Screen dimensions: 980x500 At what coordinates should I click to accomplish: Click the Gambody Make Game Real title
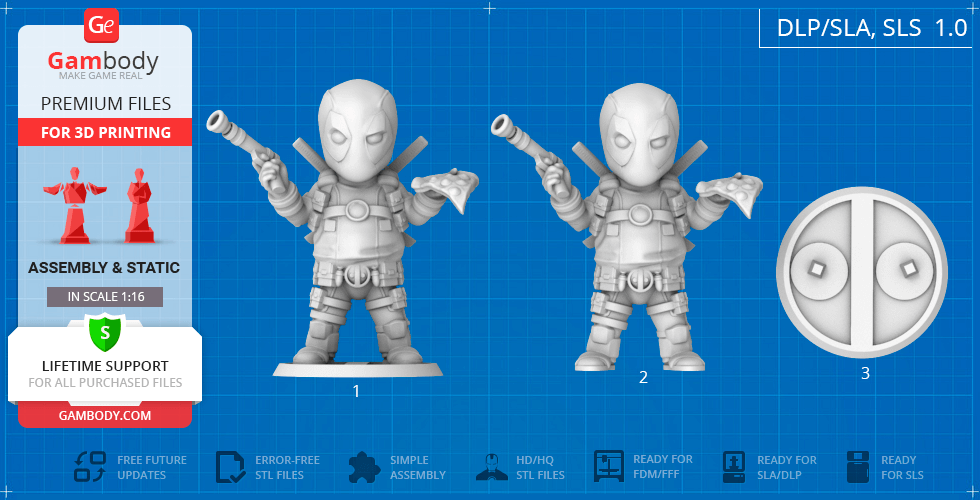coord(103,65)
